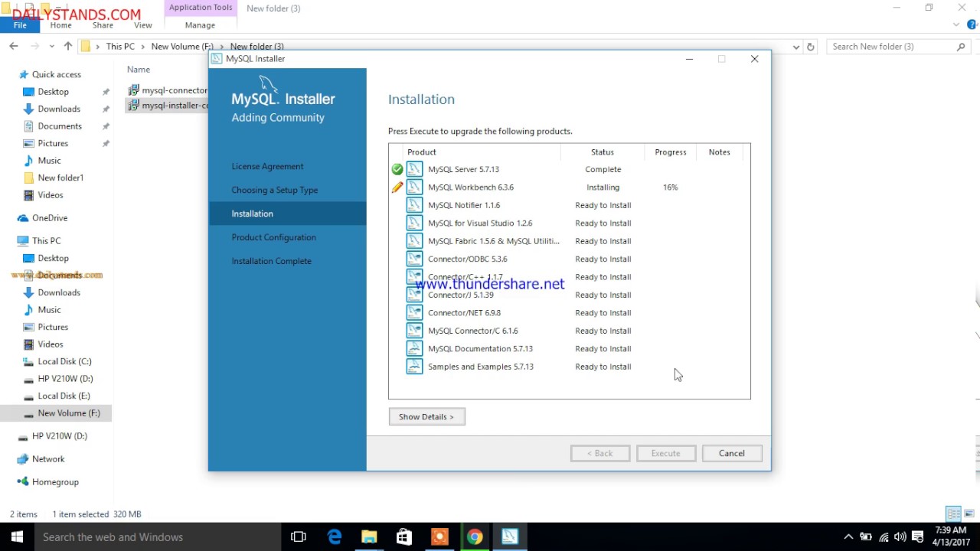The image size is (980, 551).
Task: Click the MySQL for Visual Studio 1.2.6 icon
Action: (x=414, y=223)
